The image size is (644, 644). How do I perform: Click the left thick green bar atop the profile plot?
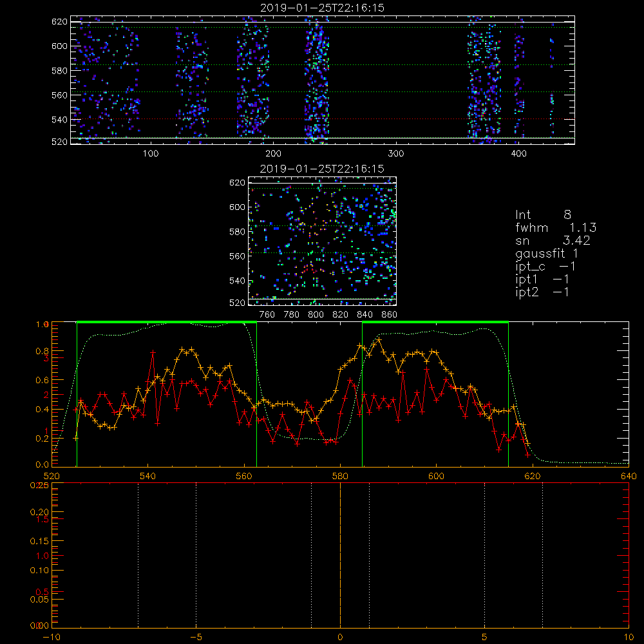[167, 323]
